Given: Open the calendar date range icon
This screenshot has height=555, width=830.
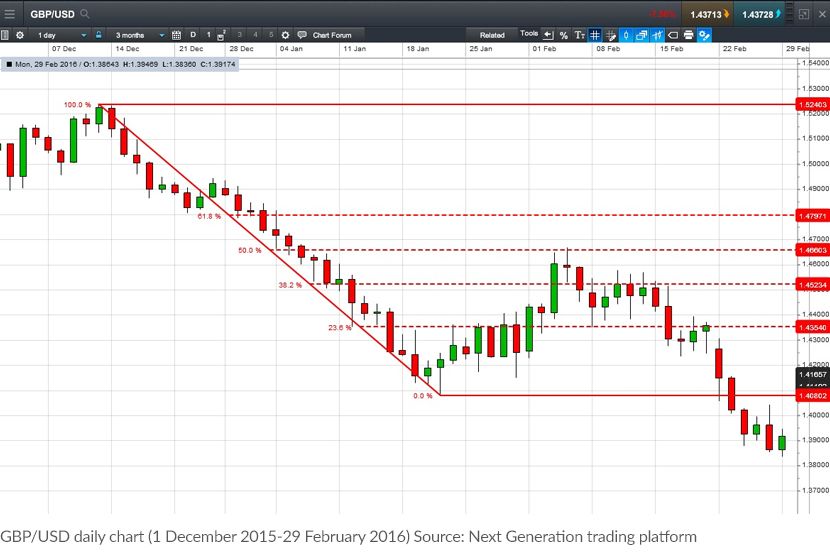Looking at the screenshot, I should 177,35.
